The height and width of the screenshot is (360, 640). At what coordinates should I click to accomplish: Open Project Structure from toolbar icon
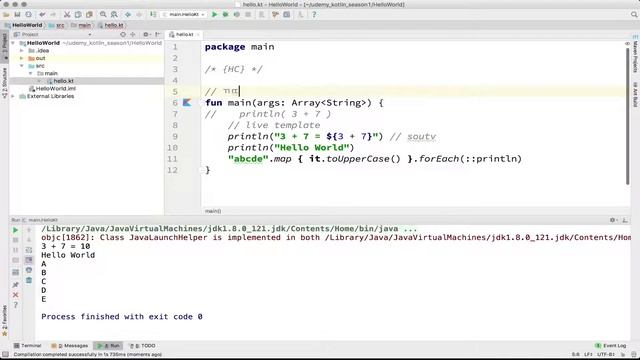(287, 15)
